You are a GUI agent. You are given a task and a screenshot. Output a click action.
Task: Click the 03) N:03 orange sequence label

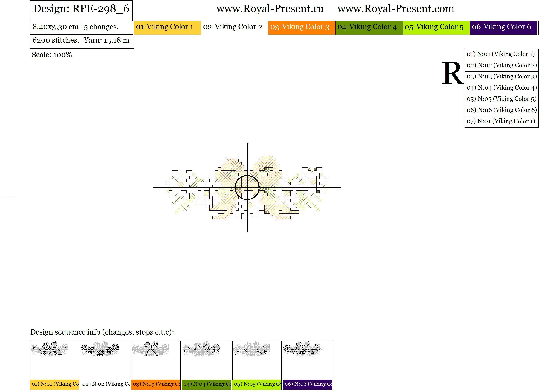(x=156, y=384)
